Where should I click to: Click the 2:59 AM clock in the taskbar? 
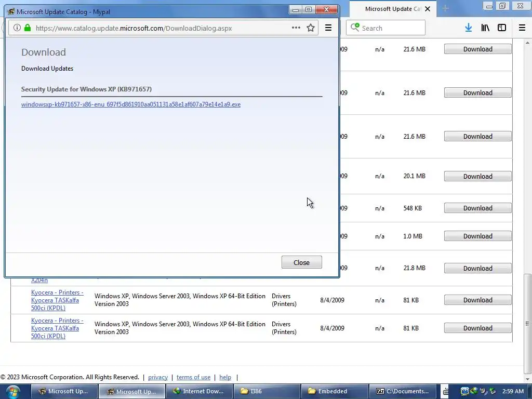(513, 391)
